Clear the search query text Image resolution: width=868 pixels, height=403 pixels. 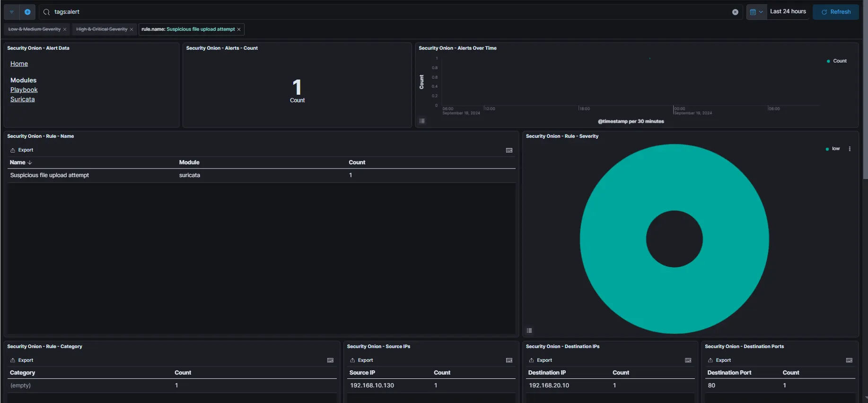tap(735, 12)
